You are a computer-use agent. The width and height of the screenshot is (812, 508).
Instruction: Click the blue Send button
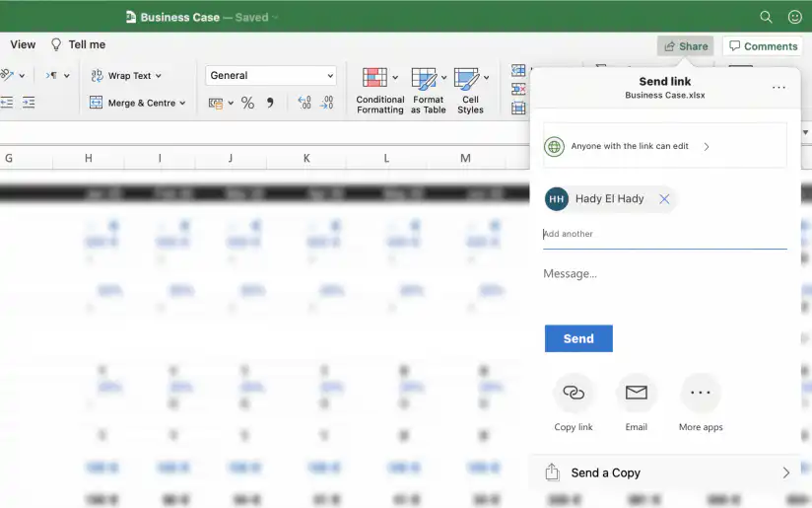(x=578, y=338)
